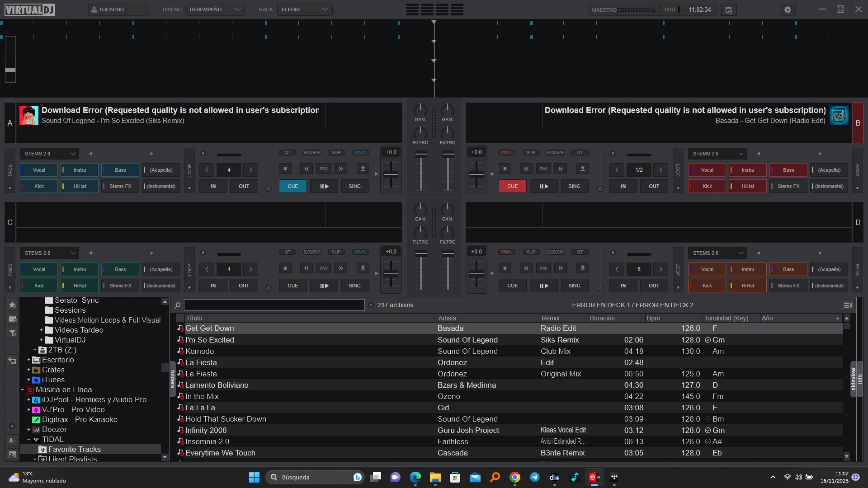Viewport: 868px width, 488px height.
Task: Open DISEÑO Desempeño dropdown
Action: [x=215, y=9]
